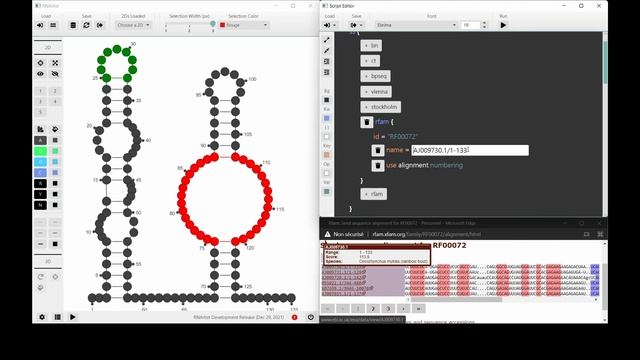Delete the rfam block with its trash icon

pyautogui.click(x=367, y=122)
